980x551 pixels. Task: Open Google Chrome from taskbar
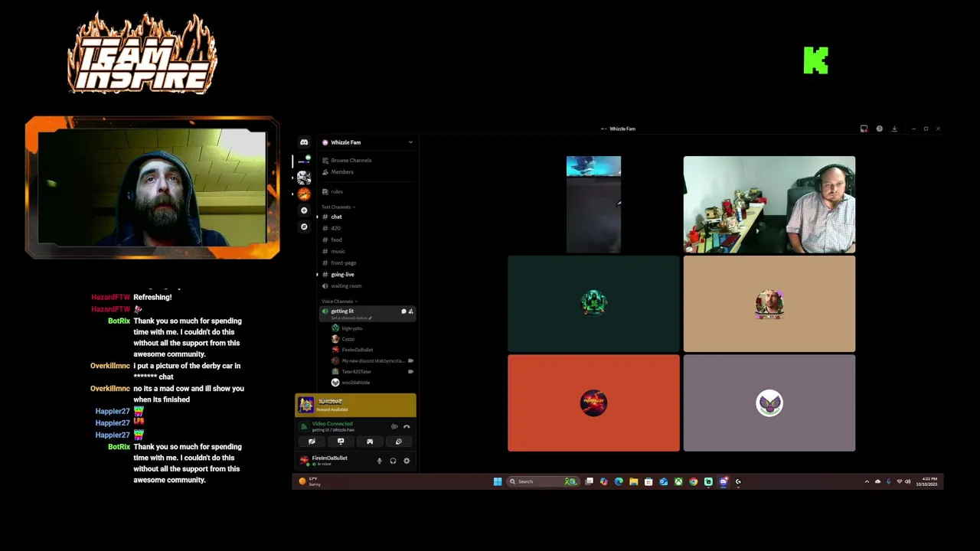(x=693, y=481)
